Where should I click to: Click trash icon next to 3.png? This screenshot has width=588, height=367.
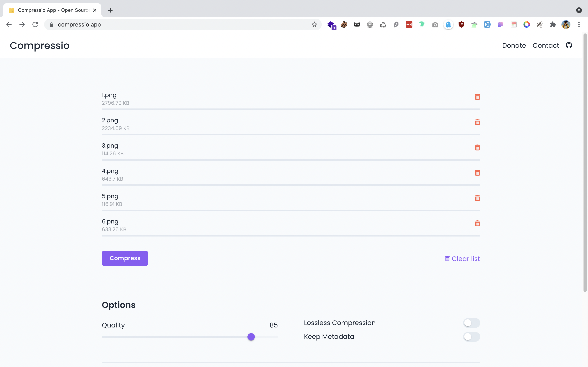pos(477,148)
